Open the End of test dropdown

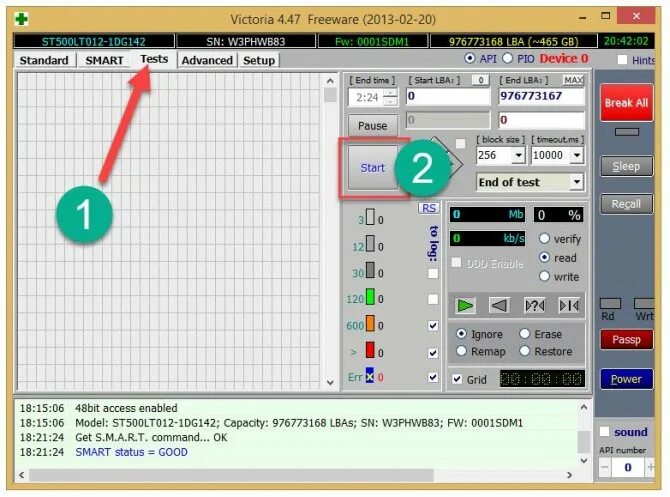click(577, 182)
